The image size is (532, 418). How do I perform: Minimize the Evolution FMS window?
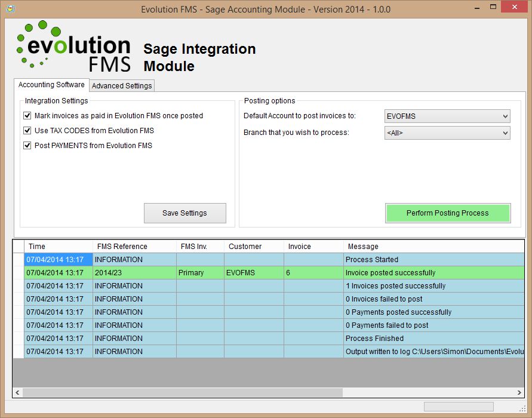point(477,7)
